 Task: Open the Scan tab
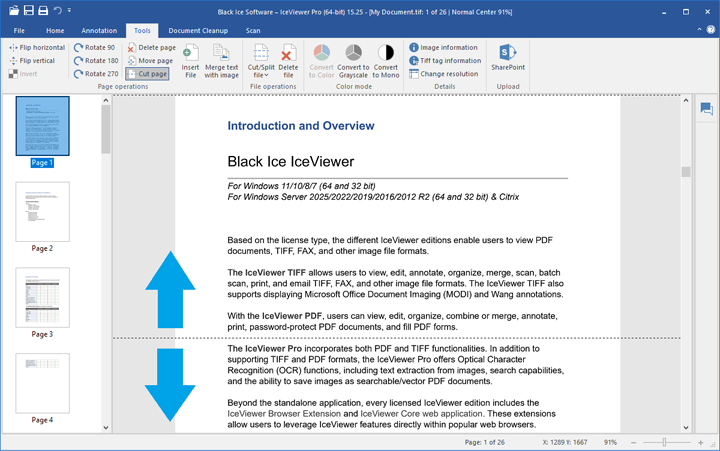point(253,31)
